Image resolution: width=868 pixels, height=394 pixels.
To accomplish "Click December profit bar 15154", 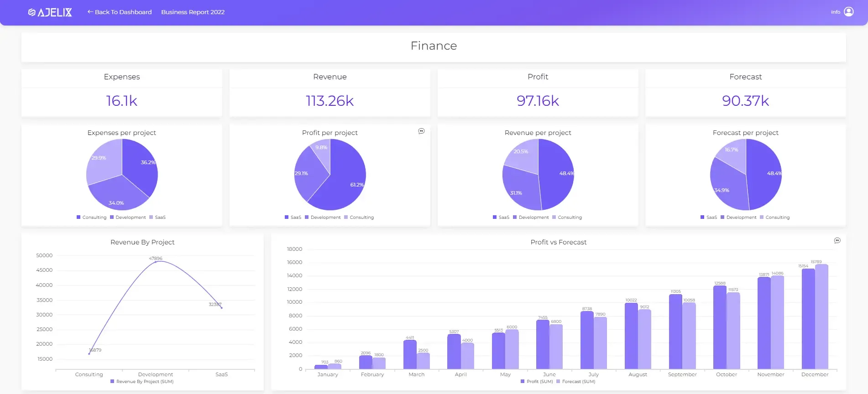I will point(808,319).
